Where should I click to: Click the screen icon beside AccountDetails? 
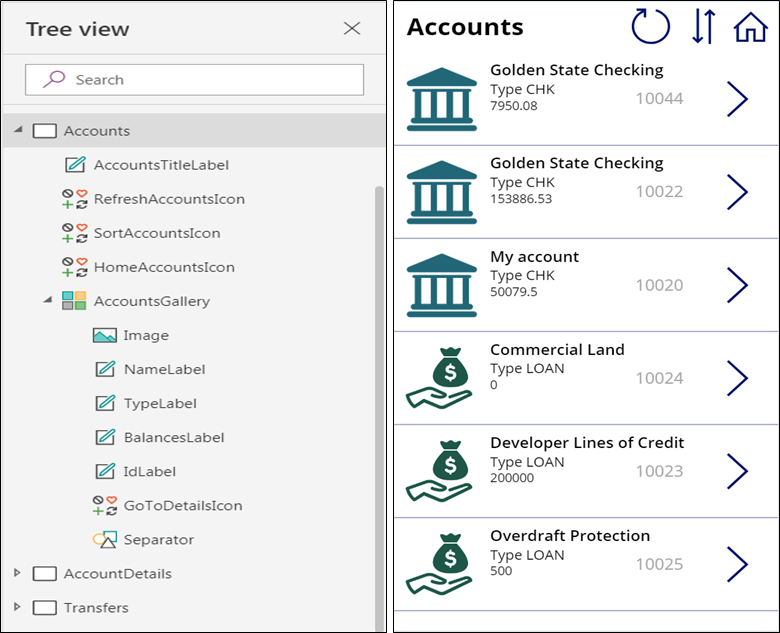(44, 574)
